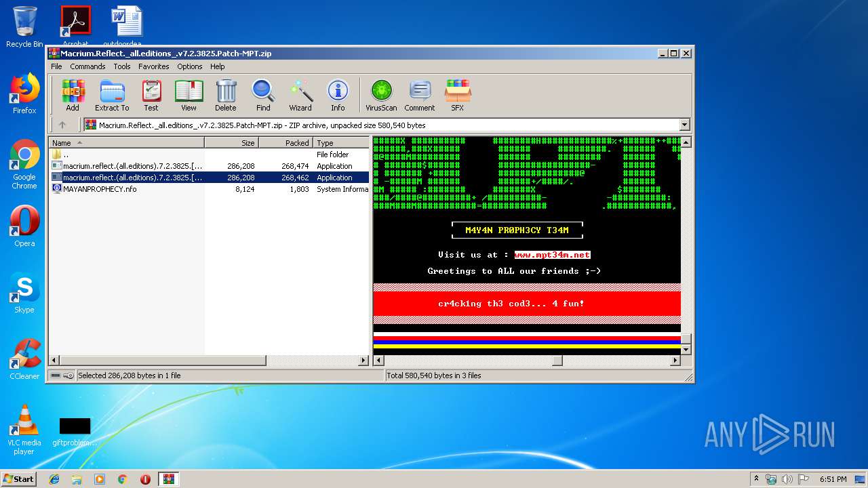Click the Find magnifier icon
Image resolution: width=868 pixels, height=488 pixels.
point(263,95)
